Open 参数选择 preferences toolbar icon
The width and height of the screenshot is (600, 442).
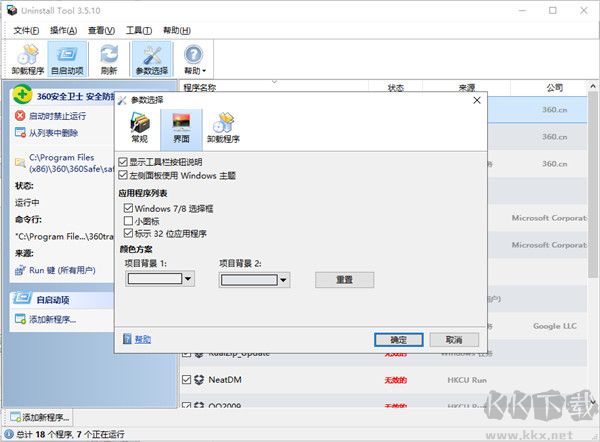click(x=152, y=59)
